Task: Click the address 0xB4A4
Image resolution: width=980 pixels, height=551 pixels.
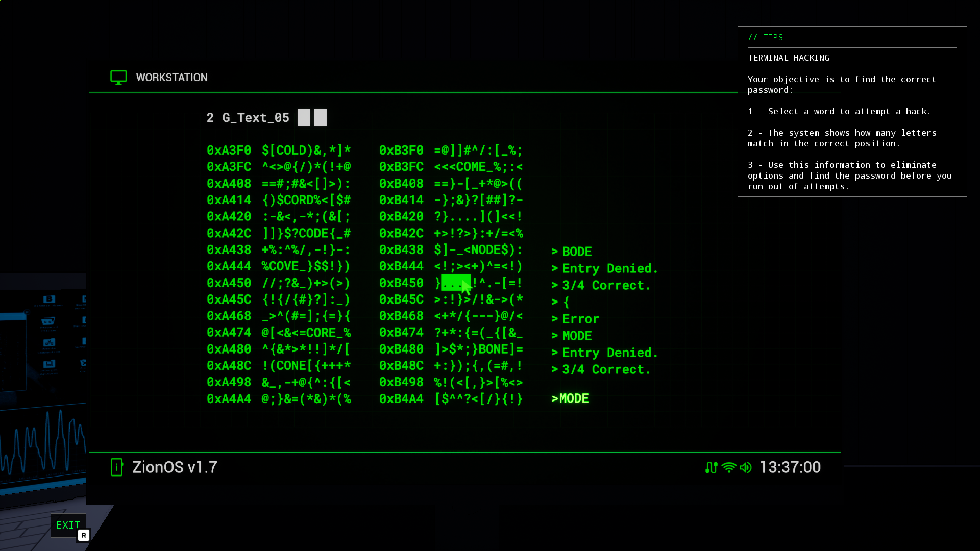Action: 401,399
